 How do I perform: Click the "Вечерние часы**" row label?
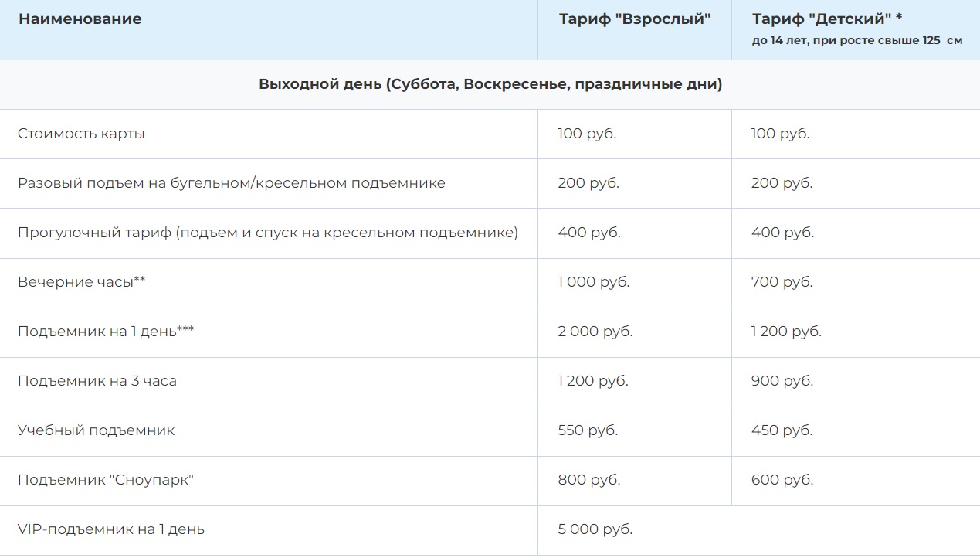pyautogui.click(x=81, y=282)
